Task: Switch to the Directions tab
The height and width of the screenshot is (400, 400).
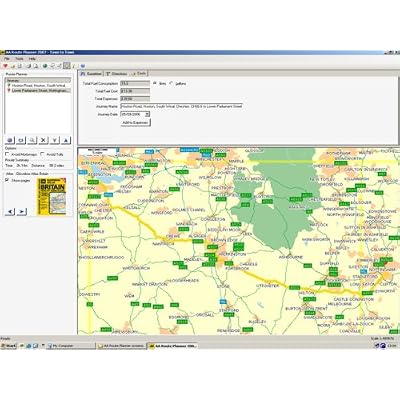Action: pos(117,73)
